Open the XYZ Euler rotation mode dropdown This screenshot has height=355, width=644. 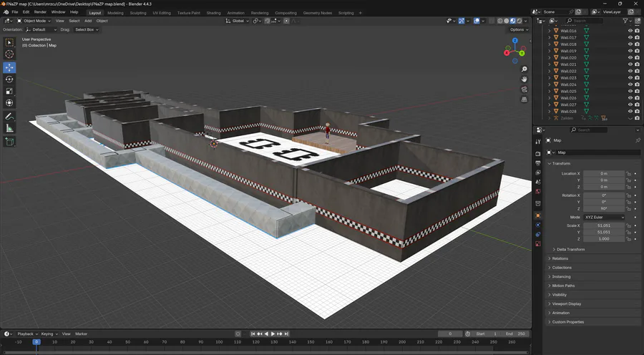click(x=604, y=217)
